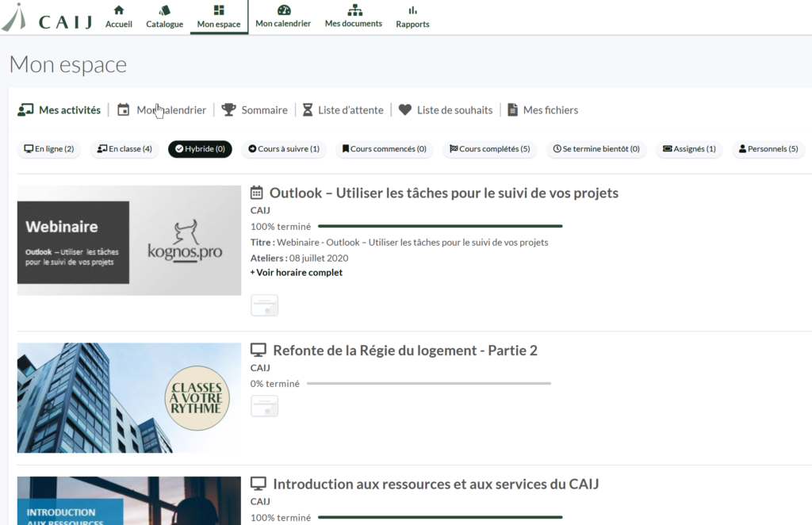Enable the En ligne (2) filter
This screenshot has width=812, height=525.
tap(49, 149)
